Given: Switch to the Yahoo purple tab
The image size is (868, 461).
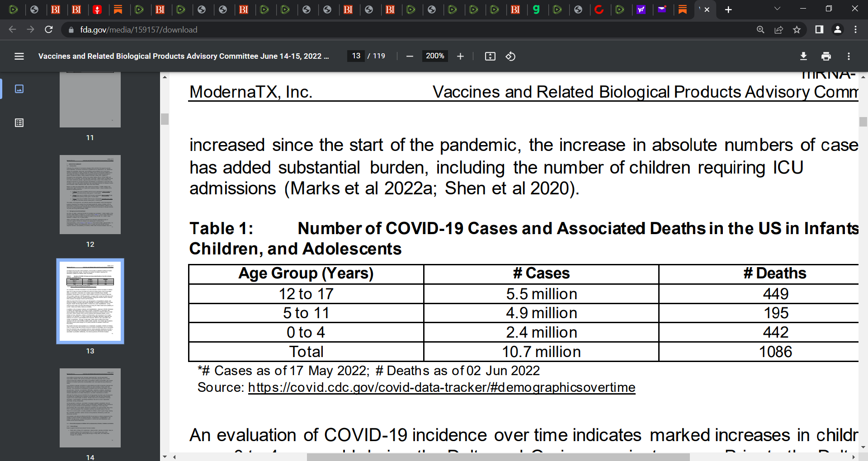Looking at the screenshot, I should (641, 9).
